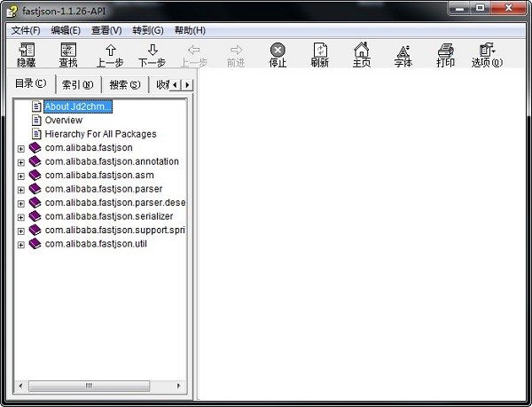
Task: Select the com.alibaba.fastjson.serializer label
Action: tap(109, 216)
